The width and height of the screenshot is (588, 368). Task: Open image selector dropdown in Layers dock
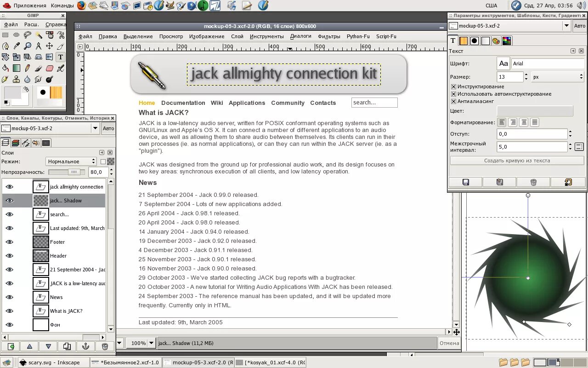coord(96,128)
